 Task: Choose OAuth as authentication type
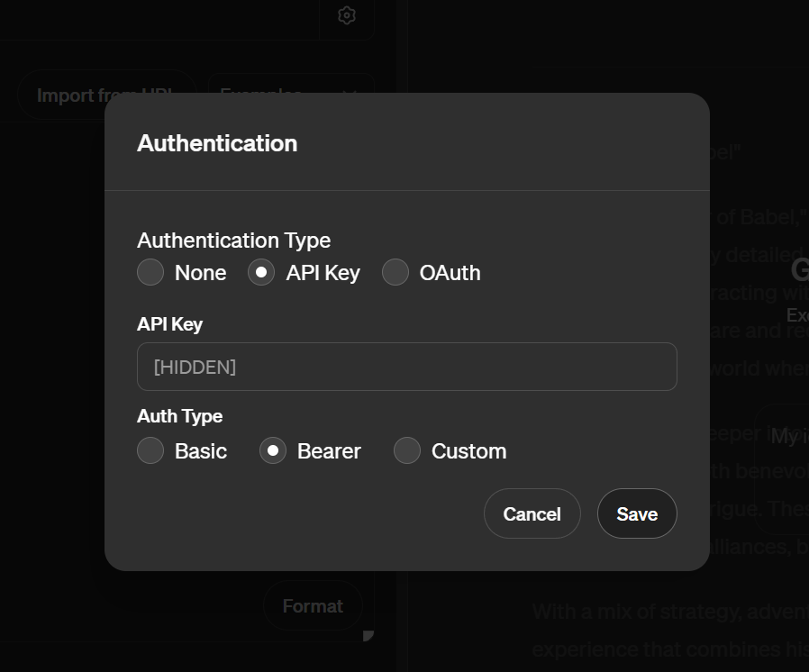click(395, 272)
